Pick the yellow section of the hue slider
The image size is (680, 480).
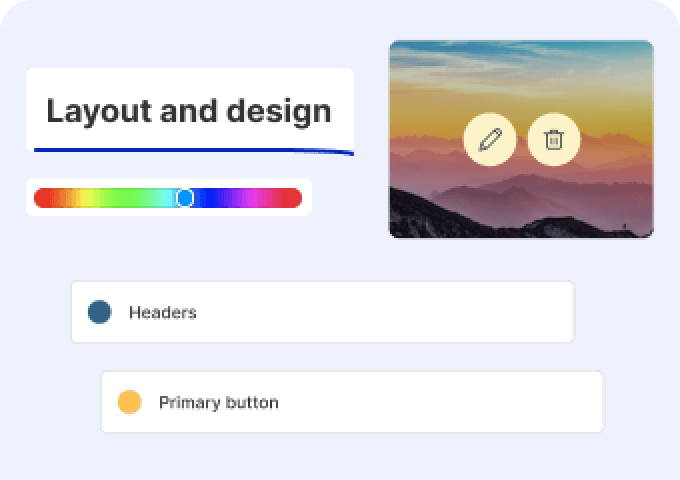click(85, 198)
